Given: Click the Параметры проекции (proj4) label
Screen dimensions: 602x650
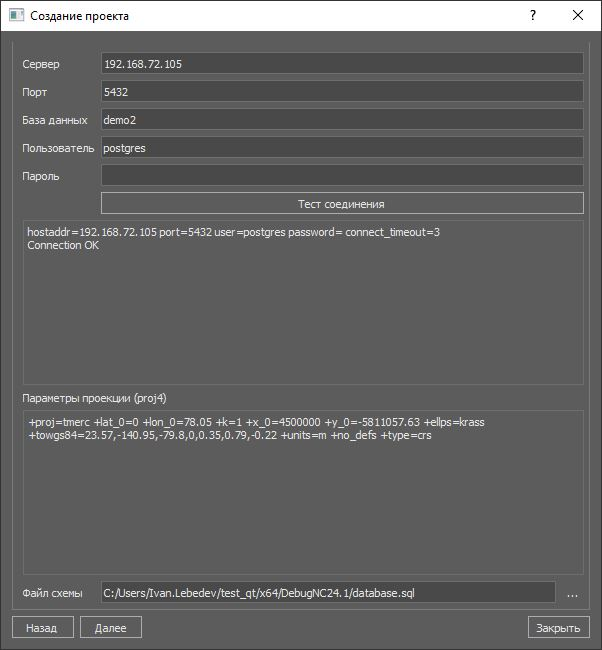Looking at the screenshot, I should click(x=99, y=399).
